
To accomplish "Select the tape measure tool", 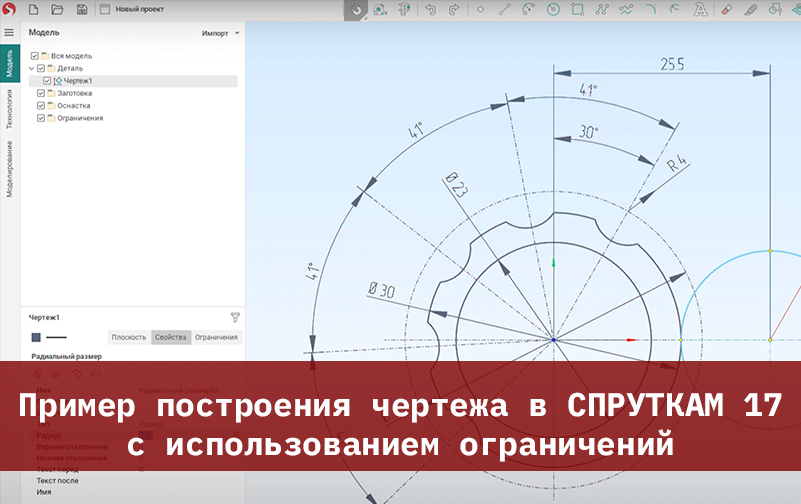I will coord(380,10).
